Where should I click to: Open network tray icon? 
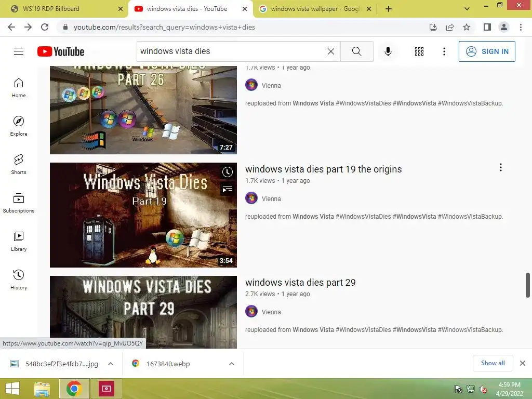[470, 389]
